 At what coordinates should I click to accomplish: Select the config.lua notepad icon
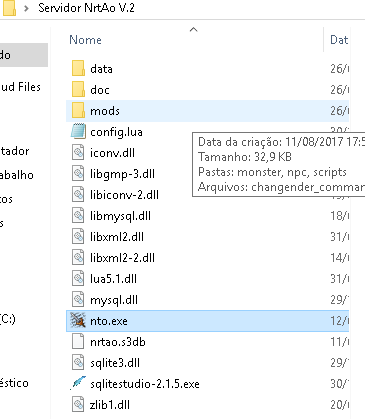[x=78, y=131]
